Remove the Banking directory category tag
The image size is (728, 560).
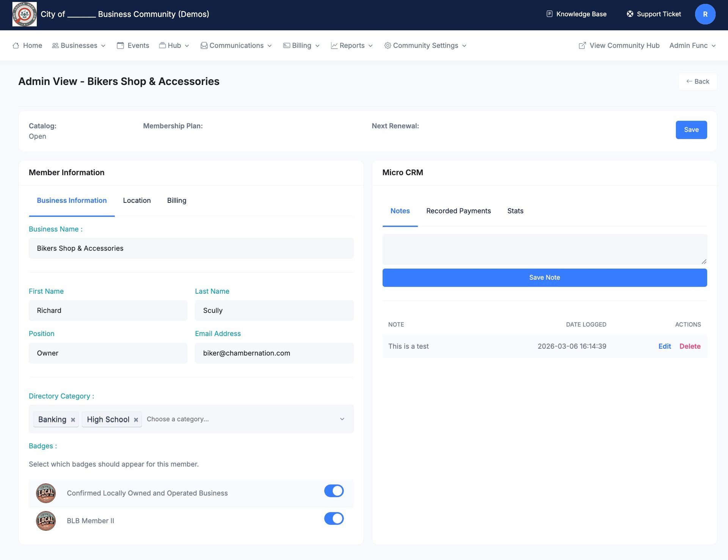73,419
